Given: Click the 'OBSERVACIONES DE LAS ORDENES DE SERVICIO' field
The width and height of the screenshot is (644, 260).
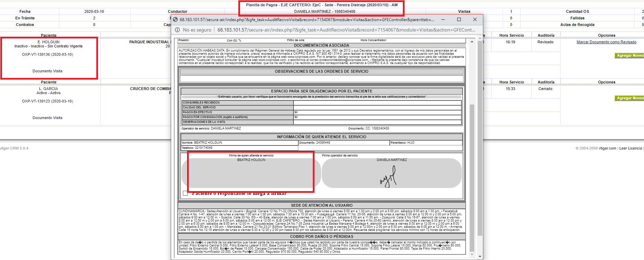Looking at the screenshot, I should coord(321,79).
